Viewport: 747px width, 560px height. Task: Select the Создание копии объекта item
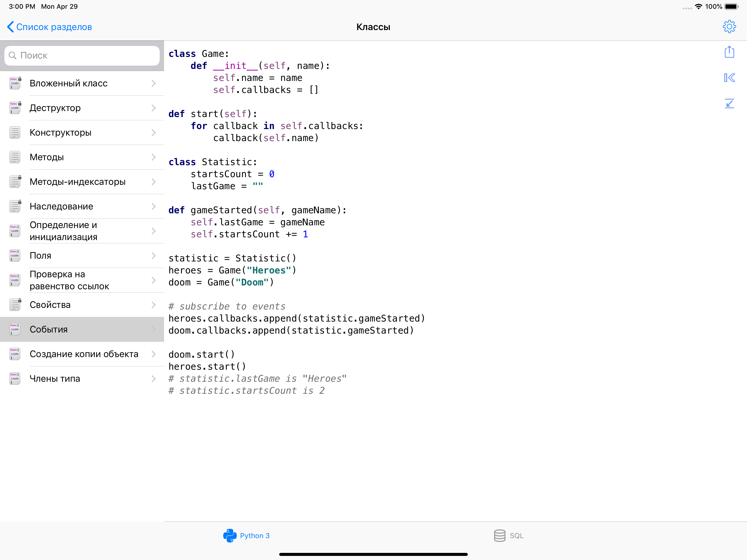click(84, 354)
